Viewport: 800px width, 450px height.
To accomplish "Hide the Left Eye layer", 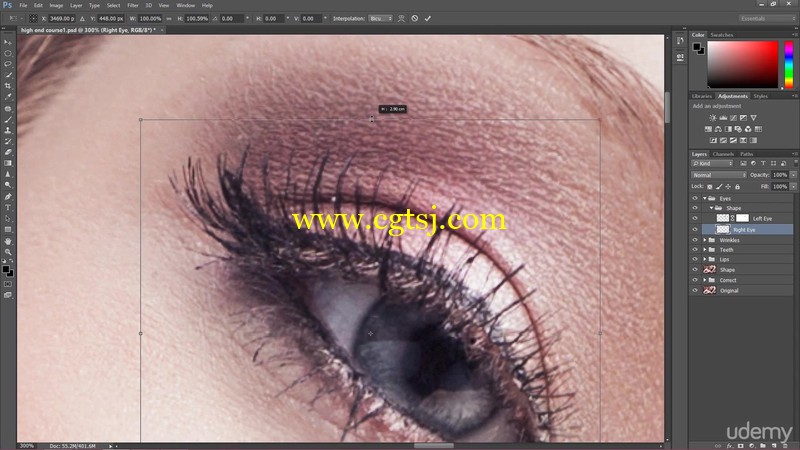I will 694,218.
